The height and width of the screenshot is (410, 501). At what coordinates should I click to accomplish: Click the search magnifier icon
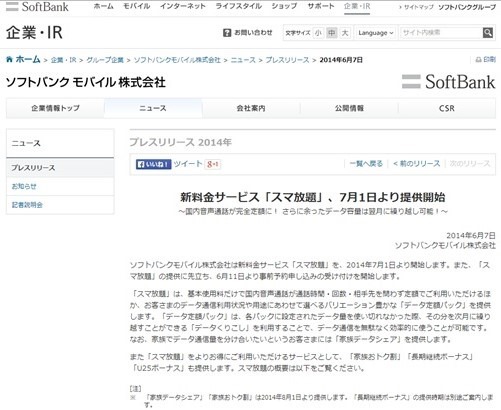click(488, 33)
